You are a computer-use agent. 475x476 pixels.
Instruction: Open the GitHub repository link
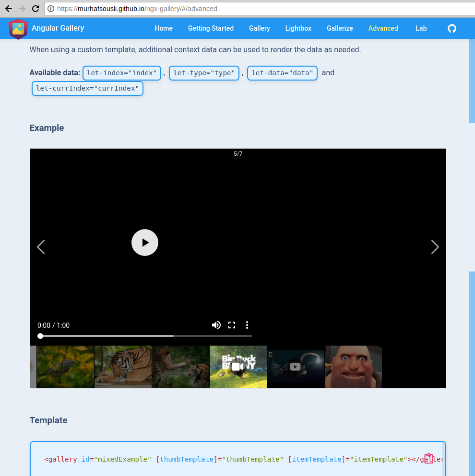point(451,28)
